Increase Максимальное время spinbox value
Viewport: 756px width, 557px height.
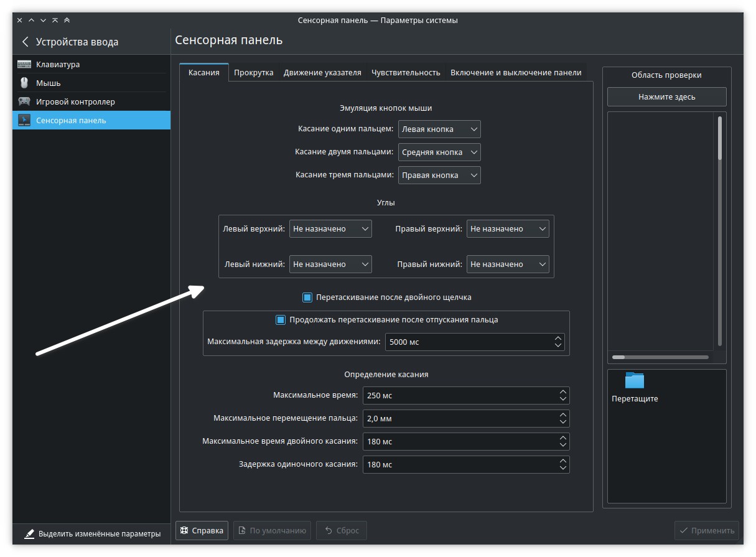click(562, 392)
